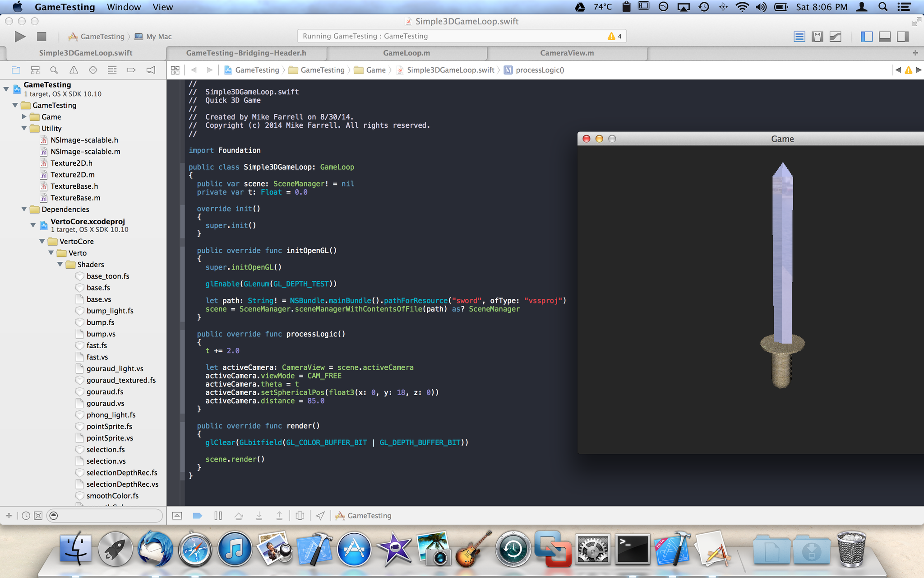Open the Window menu
The width and height of the screenshot is (924, 578).
pyautogui.click(x=124, y=7)
